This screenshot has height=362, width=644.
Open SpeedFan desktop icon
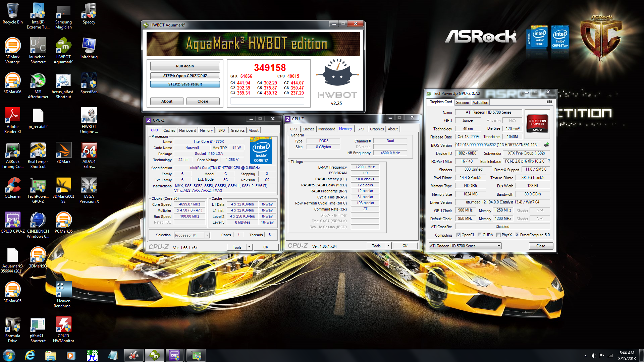(x=89, y=83)
